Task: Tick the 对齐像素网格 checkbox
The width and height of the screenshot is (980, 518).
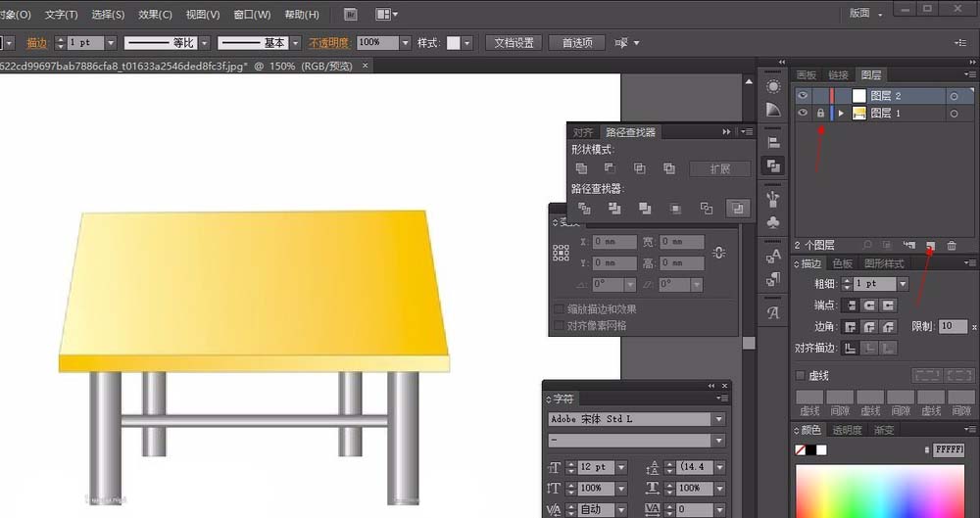Action: 560,325
